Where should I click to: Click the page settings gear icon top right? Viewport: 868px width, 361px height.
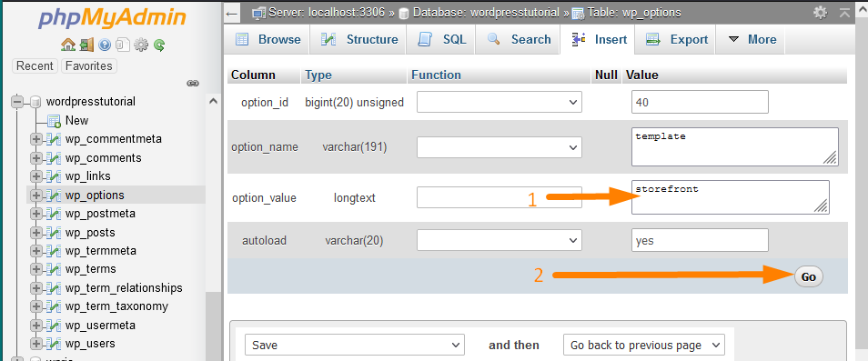click(820, 13)
